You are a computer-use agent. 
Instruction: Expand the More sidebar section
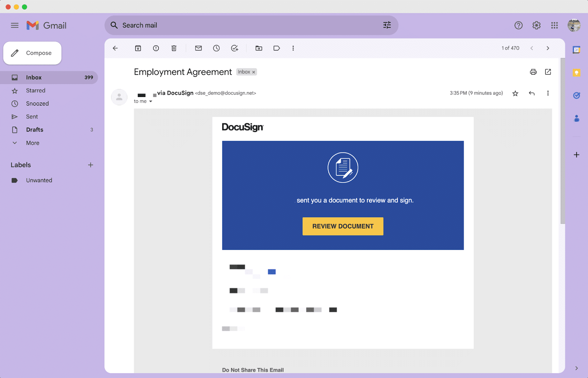[x=33, y=143]
